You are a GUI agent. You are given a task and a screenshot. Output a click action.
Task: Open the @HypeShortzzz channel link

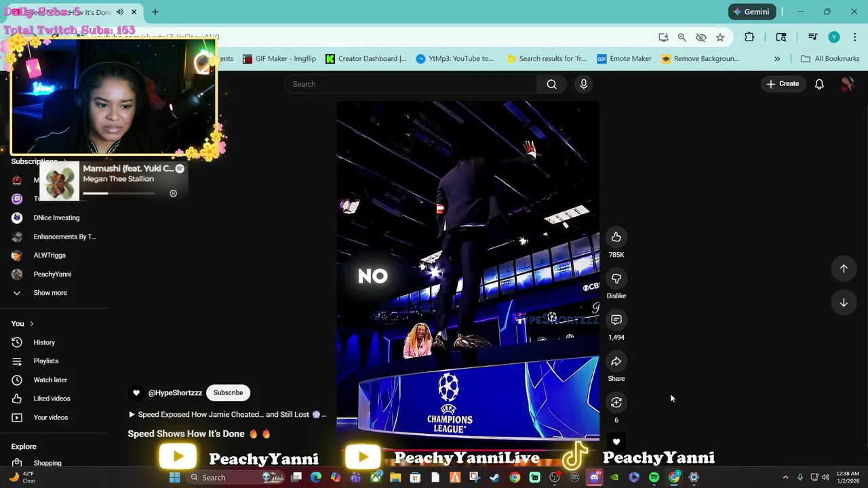coord(175,393)
